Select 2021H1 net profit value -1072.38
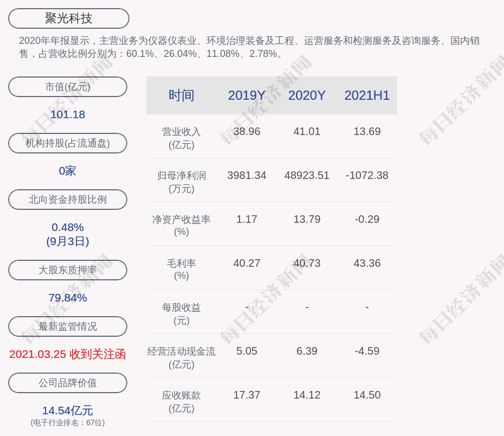The image size is (504, 436). [x=367, y=176]
